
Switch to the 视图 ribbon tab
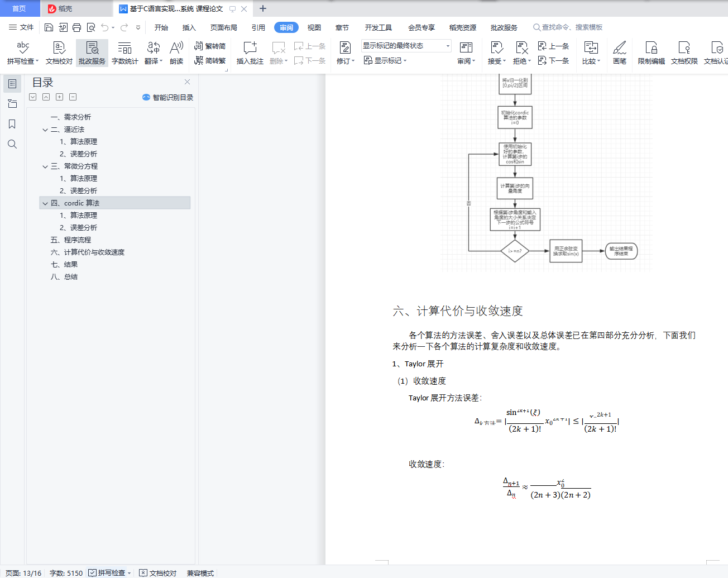[x=314, y=27]
